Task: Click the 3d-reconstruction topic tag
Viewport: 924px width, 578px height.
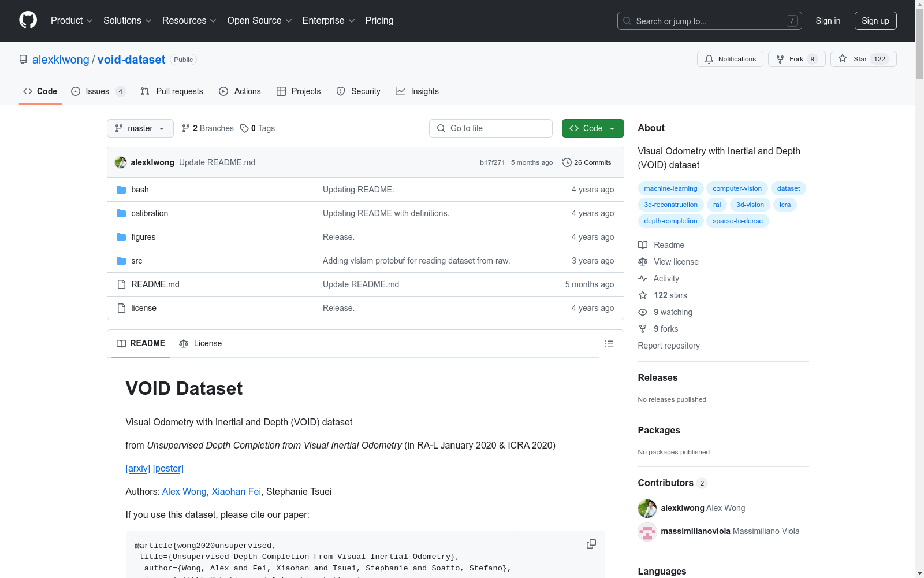Action: click(x=670, y=205)
